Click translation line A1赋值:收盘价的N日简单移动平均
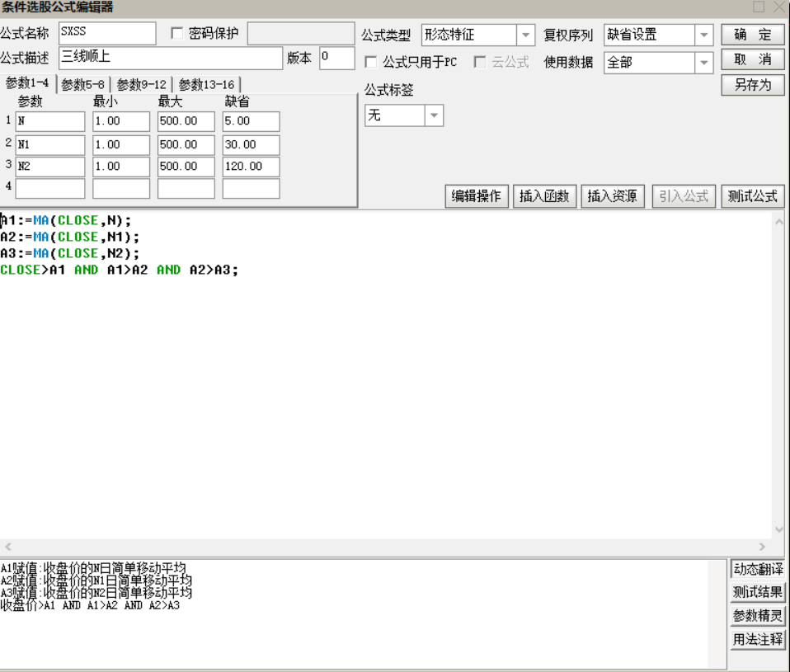The height and width of the screenshot is (672, 790). click(93, 569)
